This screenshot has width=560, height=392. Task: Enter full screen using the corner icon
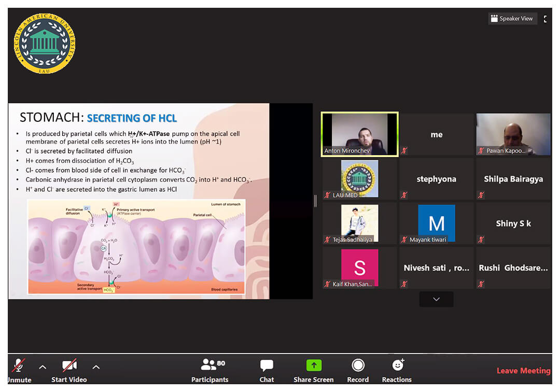[x=545, y=19]
